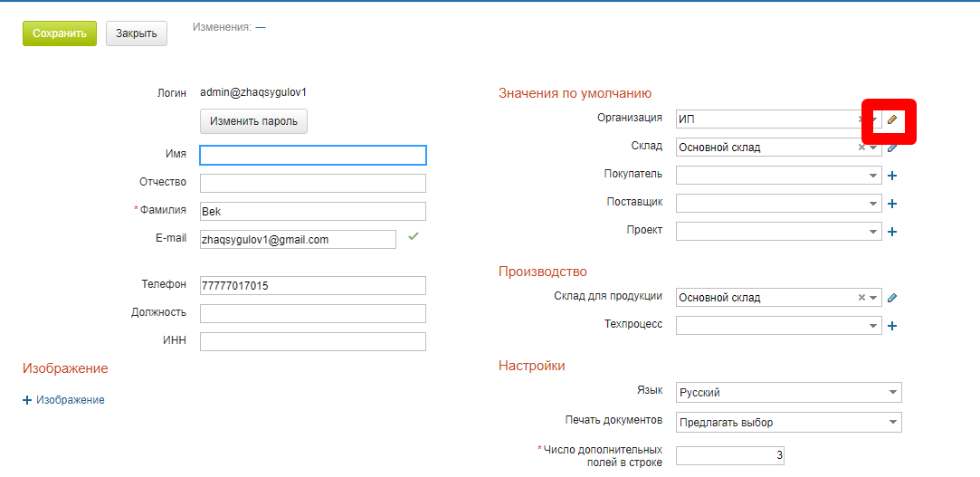Click the Закрыть button
Image resolution: width=980 pixels, height=477 pixels.
(x=137, y=33)
